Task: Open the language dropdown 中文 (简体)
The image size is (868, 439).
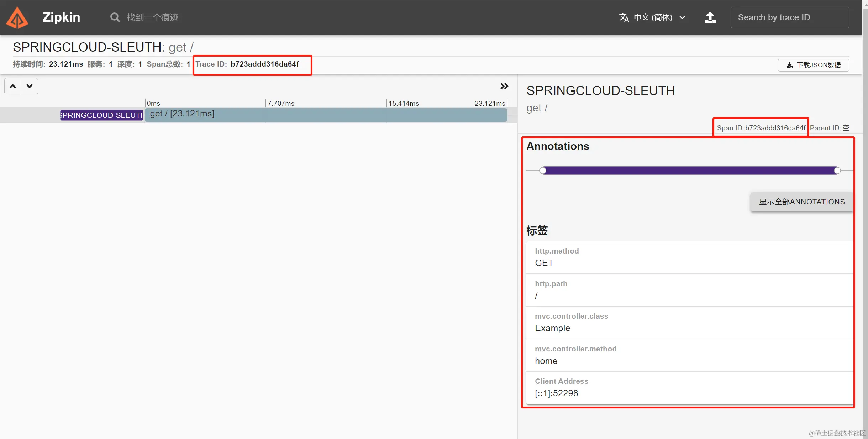Action: (x=653, y=17)
